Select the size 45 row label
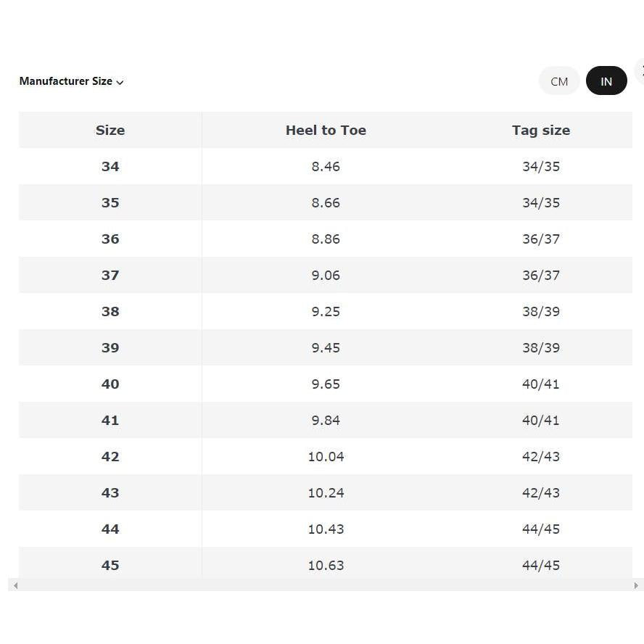The image size is (644, 644). click(x=110, y=565)
